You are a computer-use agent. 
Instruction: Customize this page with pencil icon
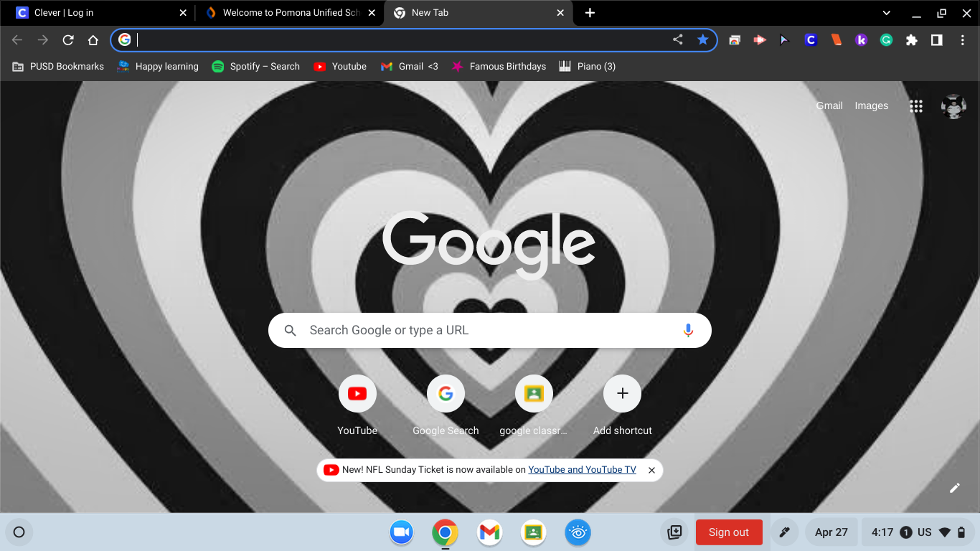pyautogui.click(x=954, y=488)
